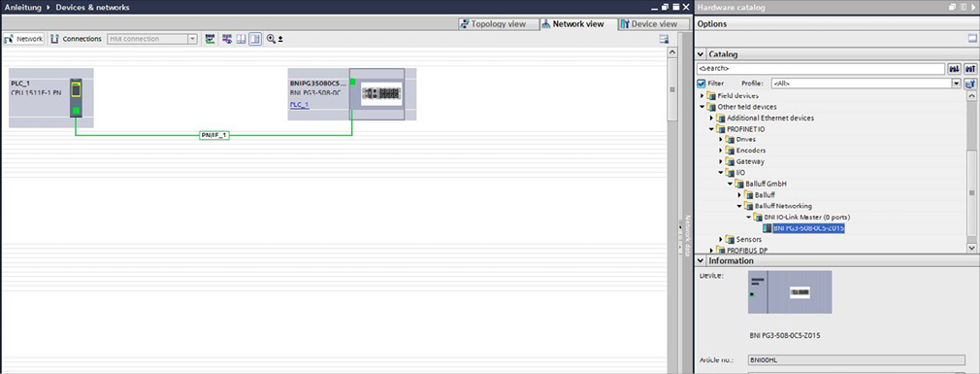The image size is (980, 374).
Task: Click the Hardware catalog collapse arrow icon
Action: (973, 7)
